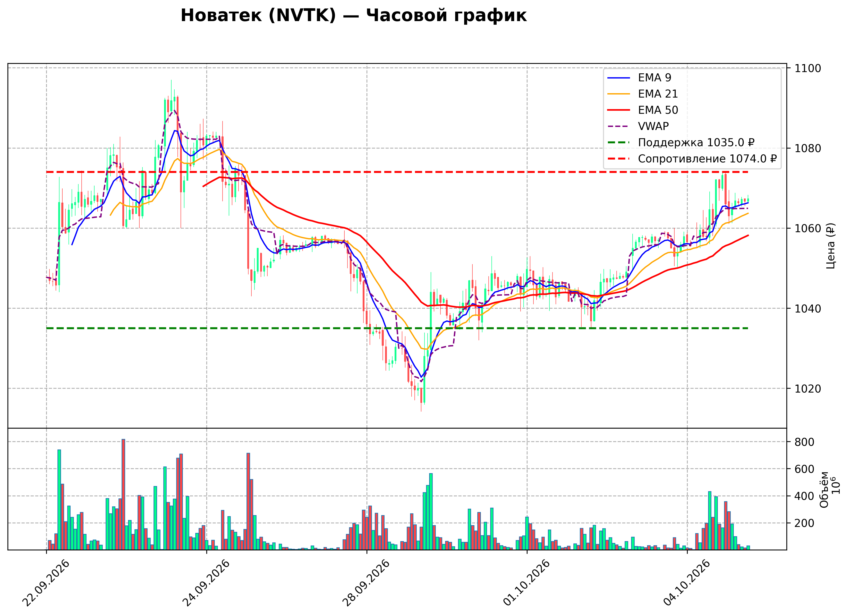The width and height of the screenshot is (850, 616).
Task: Select the 'EMA 9' legend entry
Action: point(655,78)
